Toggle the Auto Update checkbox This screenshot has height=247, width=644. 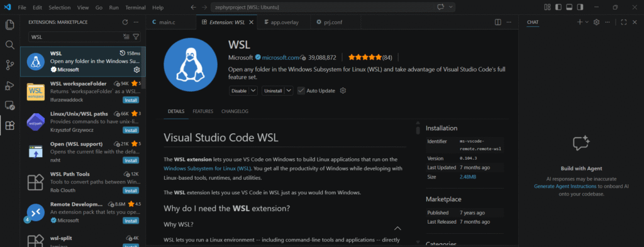[x=301, y=91]
